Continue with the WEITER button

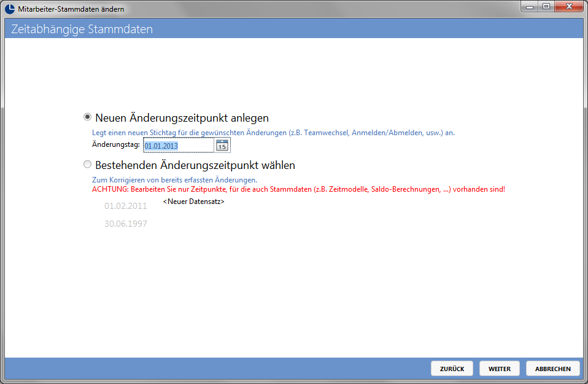coord(500,369)
